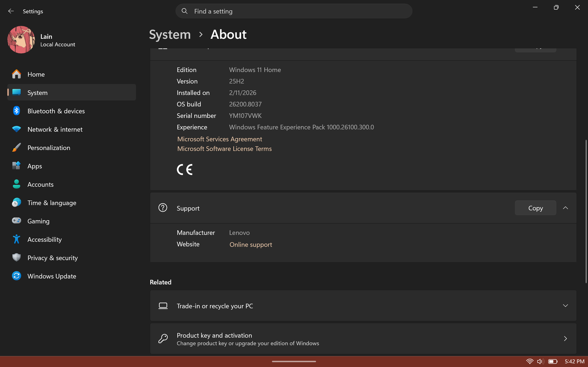The height and width of the screenshot is (367, 588).
Task: Copy the Support information
Action: pyautogui.click(x=535, y=208)
